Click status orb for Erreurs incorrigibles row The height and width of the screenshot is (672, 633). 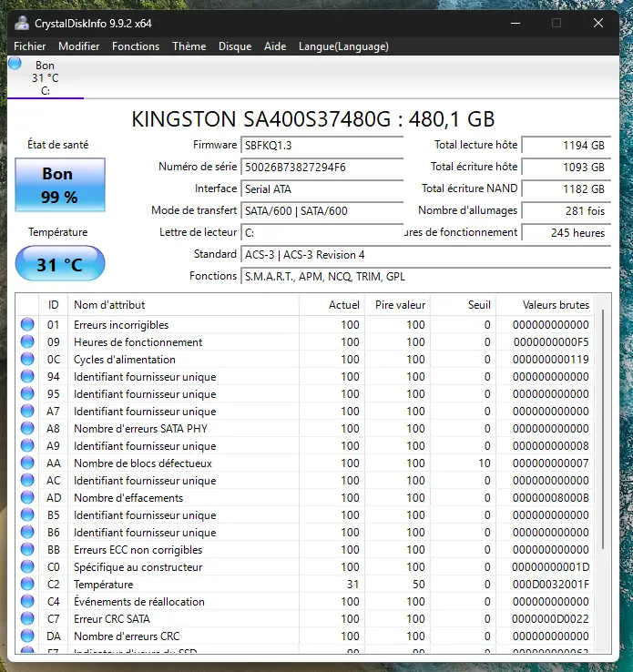27,324
